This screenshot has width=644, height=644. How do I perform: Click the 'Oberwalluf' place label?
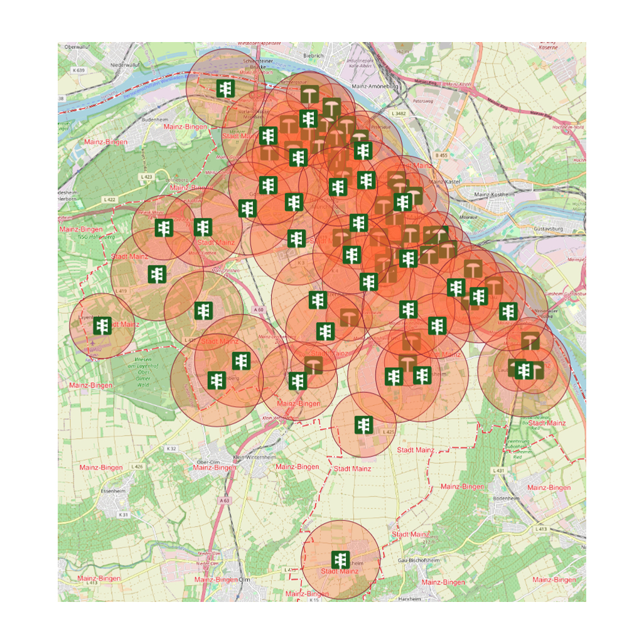pyautogui.click(x=77, y=47)
